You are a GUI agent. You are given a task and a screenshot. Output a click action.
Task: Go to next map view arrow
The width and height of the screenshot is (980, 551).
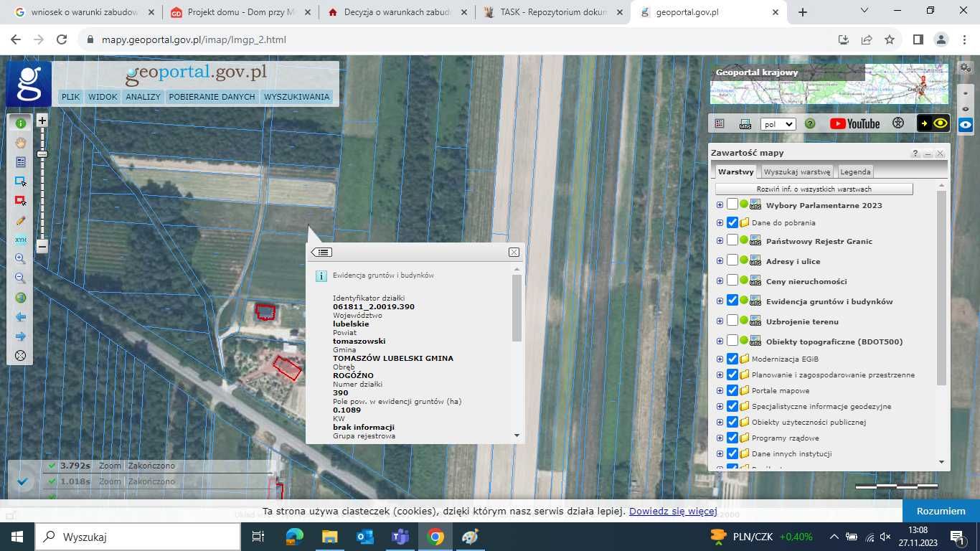click(x=20, y=336)
